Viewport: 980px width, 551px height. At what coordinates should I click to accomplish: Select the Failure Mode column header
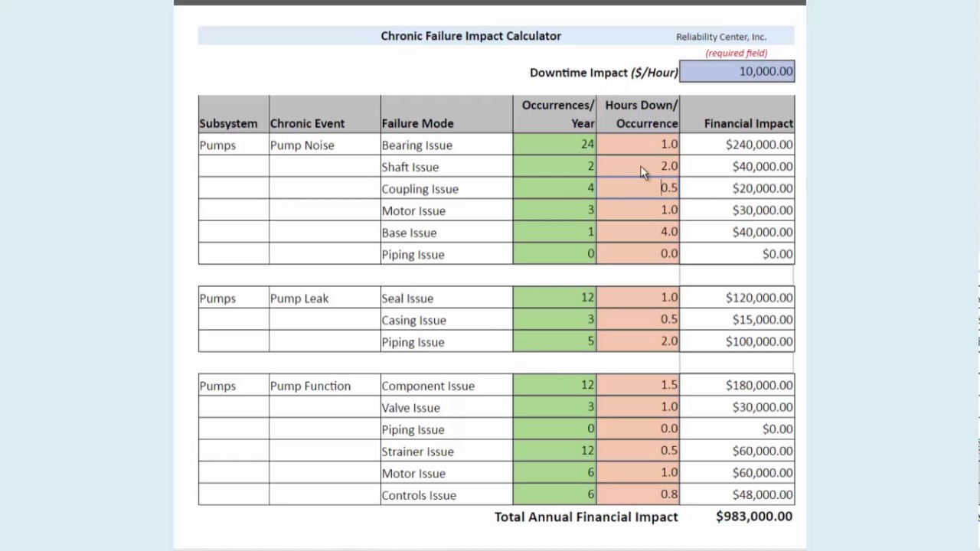(x=446, y=114)
